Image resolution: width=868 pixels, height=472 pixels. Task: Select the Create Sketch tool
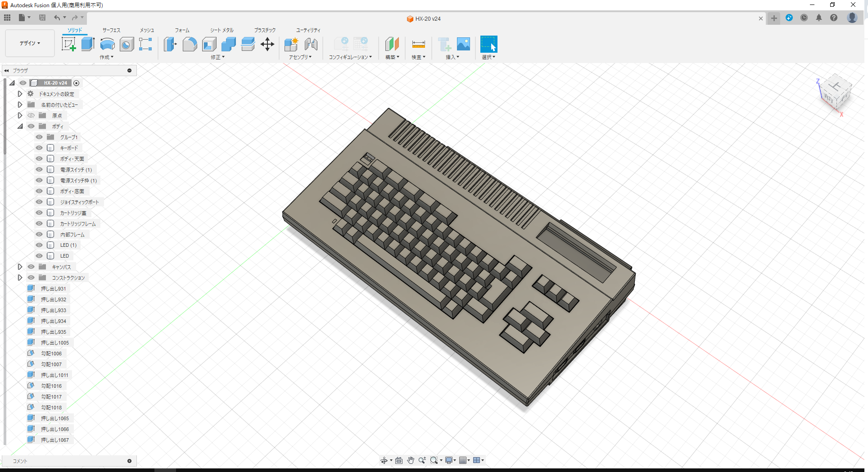point(69,44)
